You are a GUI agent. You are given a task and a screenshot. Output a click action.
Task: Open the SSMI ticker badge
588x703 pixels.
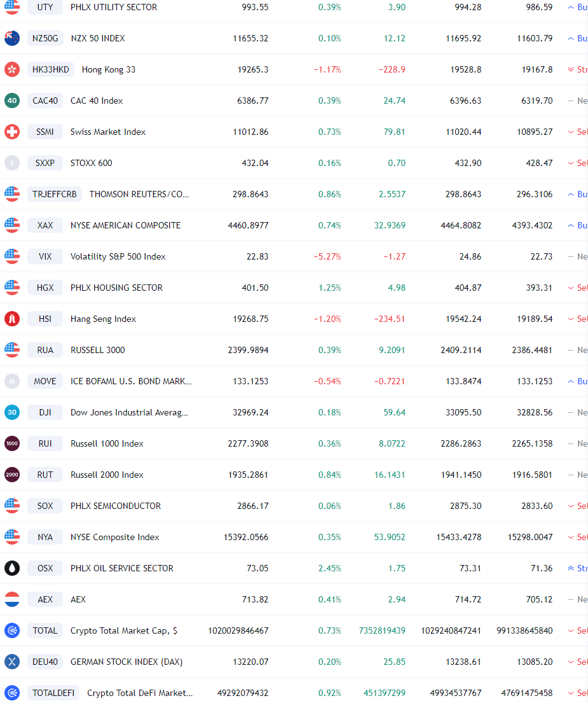[x=44, y=132]
